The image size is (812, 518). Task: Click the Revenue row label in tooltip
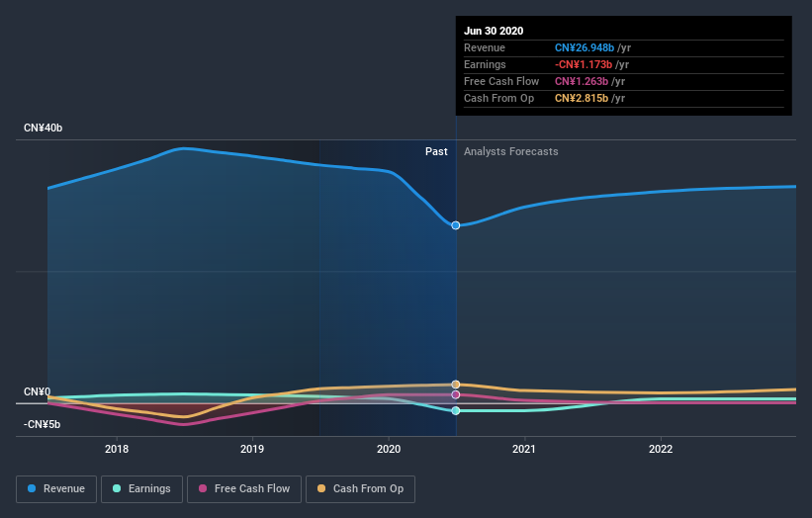point(485,47)
